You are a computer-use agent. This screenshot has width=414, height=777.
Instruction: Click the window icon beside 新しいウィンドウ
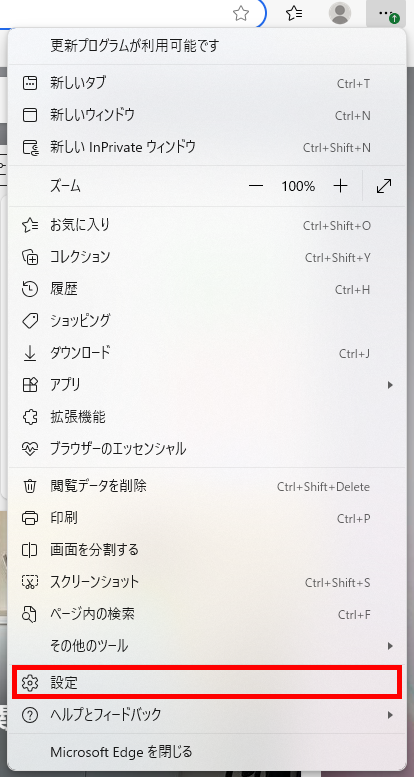point(30,115)
